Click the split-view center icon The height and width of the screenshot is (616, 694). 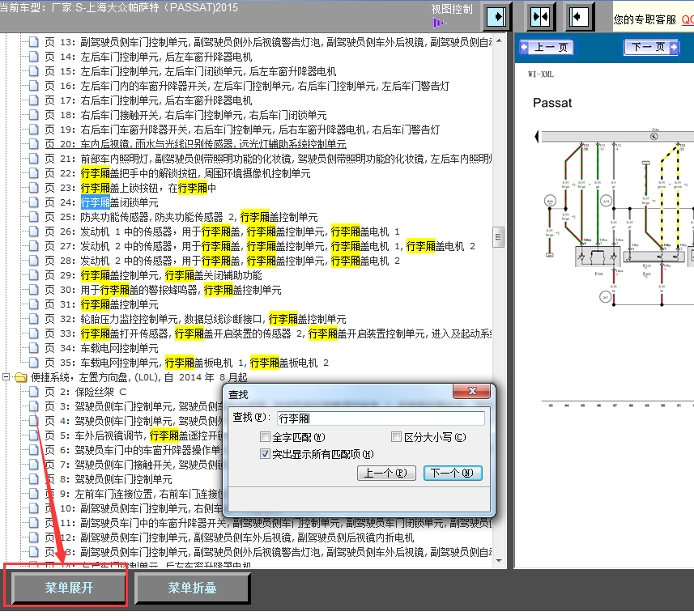pyautogui.click(x=540, y=16)
